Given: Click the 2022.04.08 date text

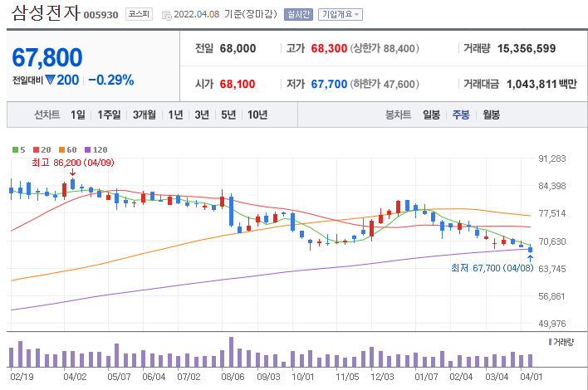Looking at the screenshot, I should (197, 15).
